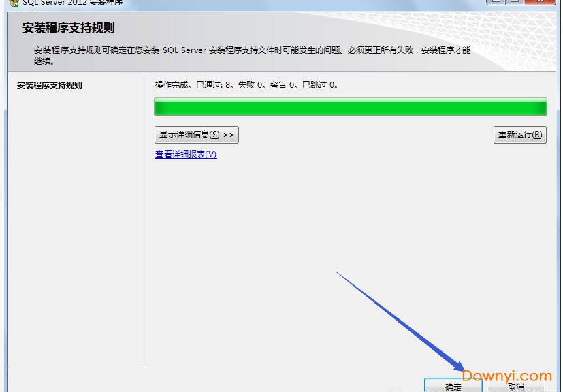This screenshot has width=563, height=392.
Task: Click the bold 安装程序支持规则 page heading
Action: [68, 28]
